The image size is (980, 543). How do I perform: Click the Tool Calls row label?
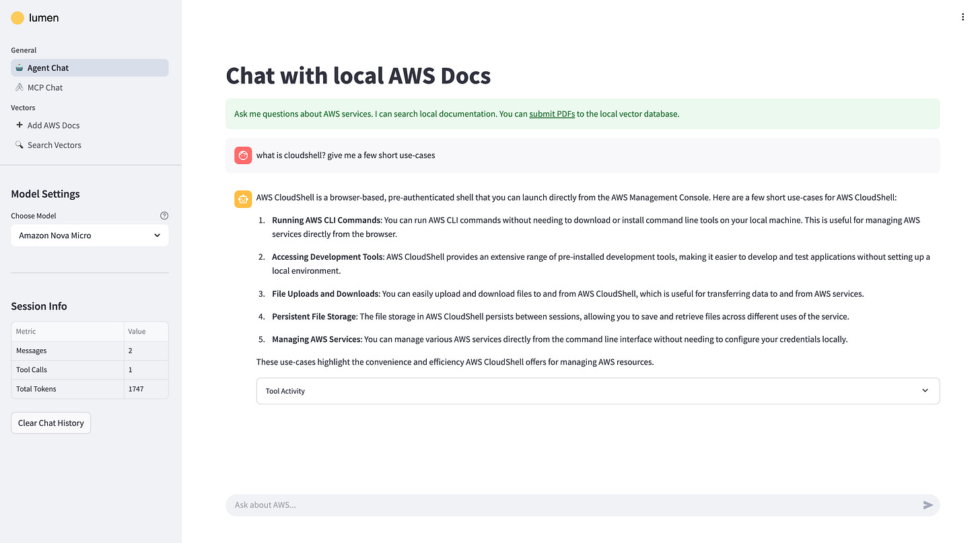32,370
